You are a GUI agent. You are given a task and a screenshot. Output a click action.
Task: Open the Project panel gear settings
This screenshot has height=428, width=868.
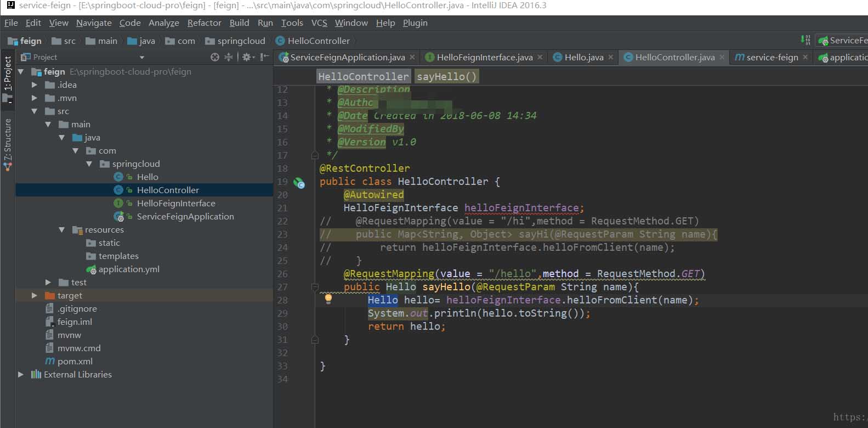247,57
